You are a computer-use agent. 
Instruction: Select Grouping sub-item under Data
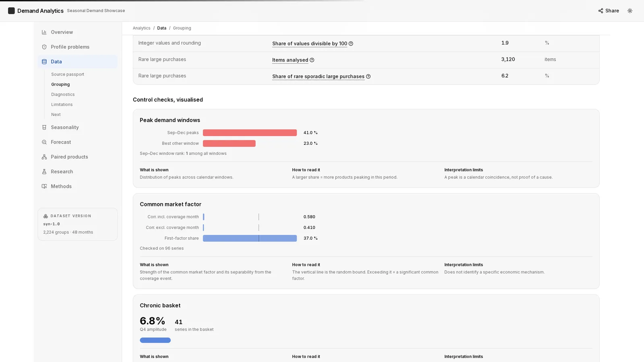coord(60,84)
